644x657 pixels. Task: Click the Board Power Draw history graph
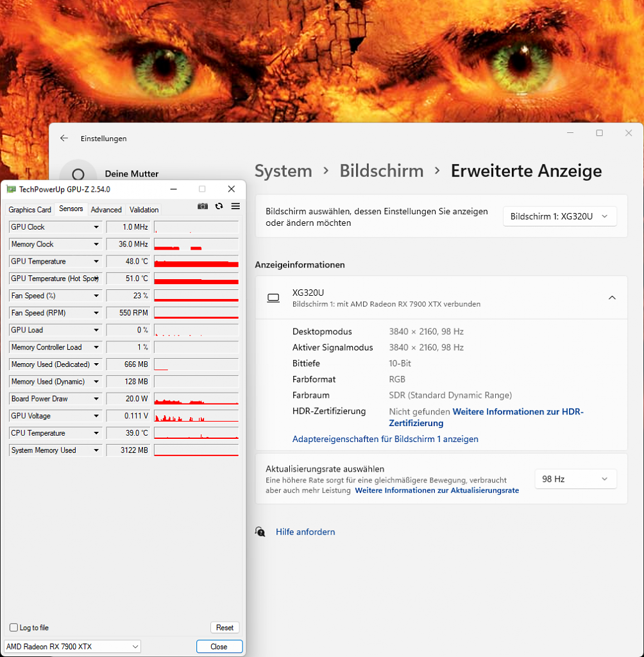coord(196,399)
